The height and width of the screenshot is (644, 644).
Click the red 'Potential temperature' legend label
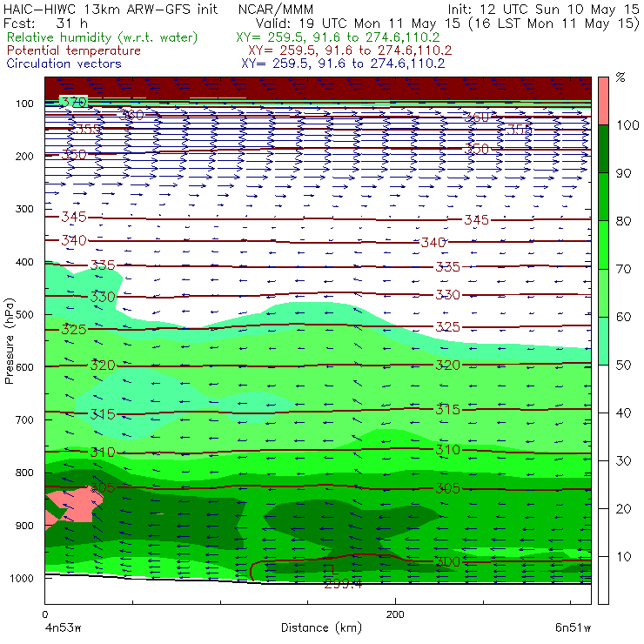click(73, 50)
